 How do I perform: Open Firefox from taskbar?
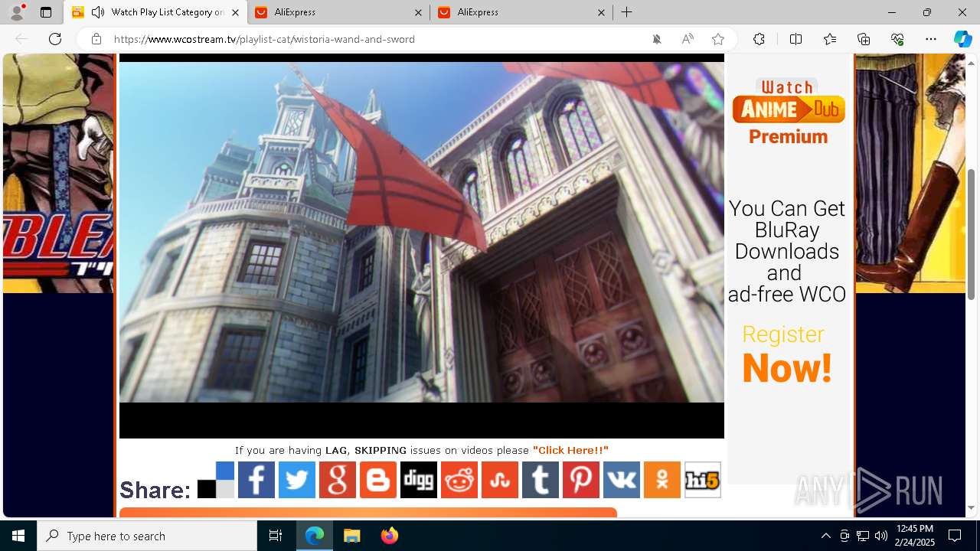[x=390, y=536]
